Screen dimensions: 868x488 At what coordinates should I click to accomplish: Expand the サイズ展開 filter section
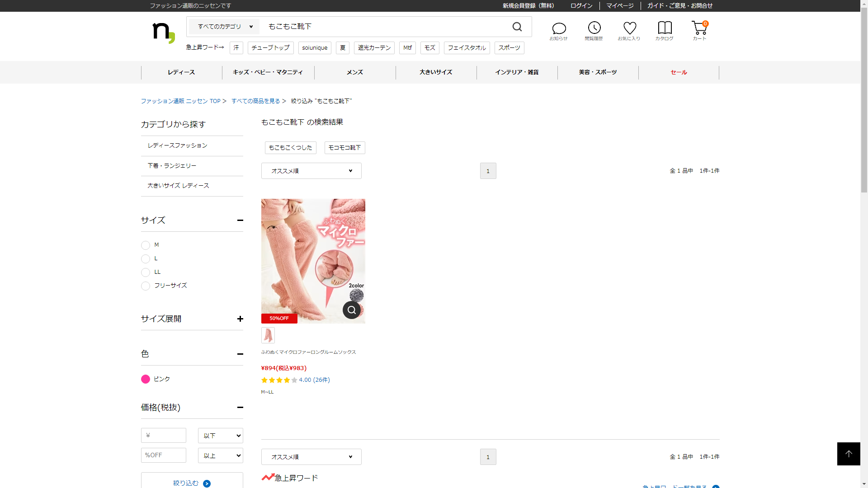point(240,319)
